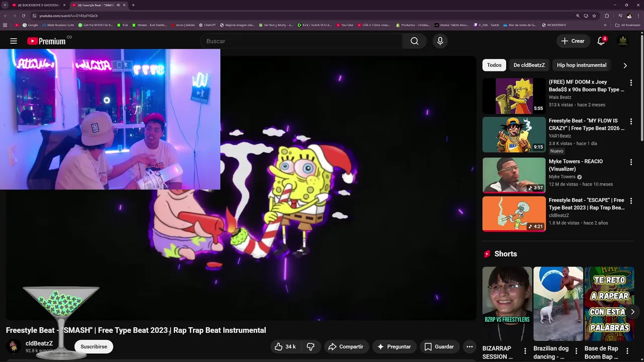Like the video with thumbs up

(x=285, y=346)
